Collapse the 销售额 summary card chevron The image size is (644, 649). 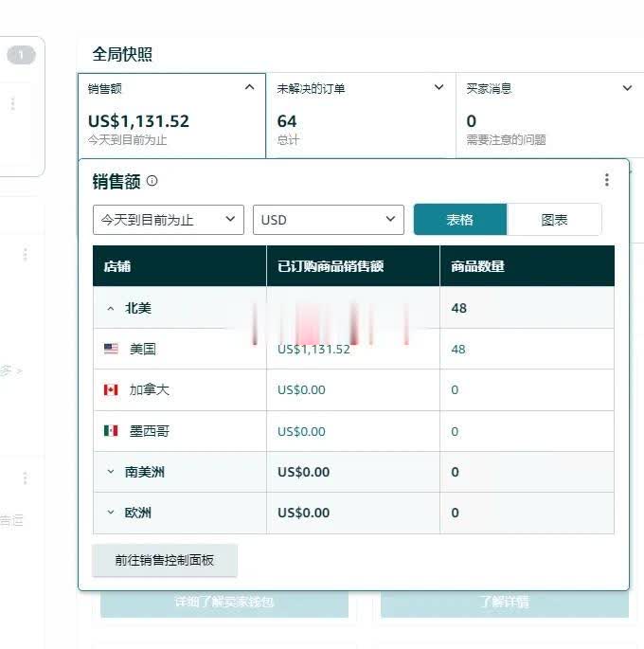coord(249,87)
